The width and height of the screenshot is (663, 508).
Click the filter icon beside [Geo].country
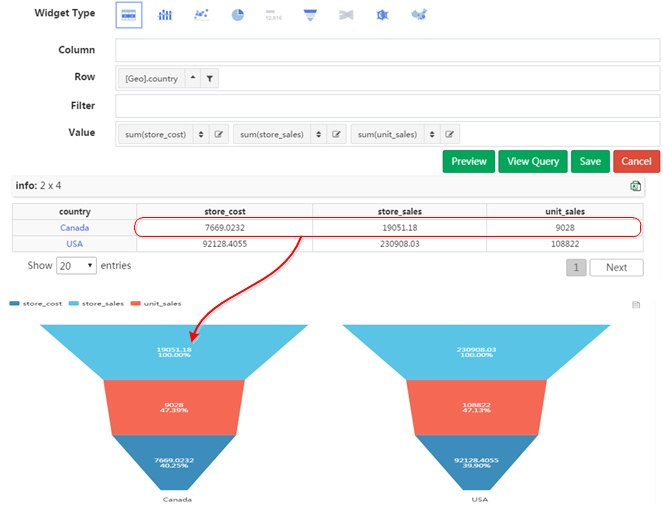click(x=209, y=78)
